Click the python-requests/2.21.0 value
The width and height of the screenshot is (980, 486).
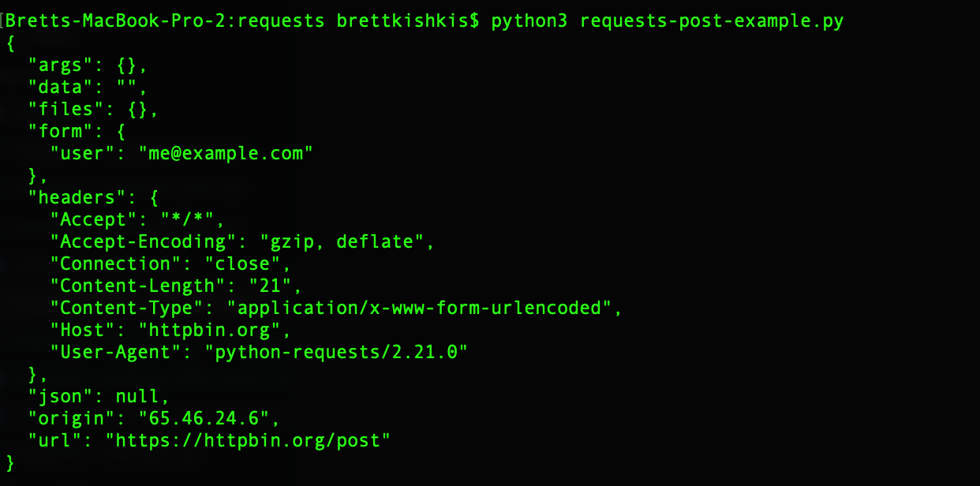[x=342, y=352]
